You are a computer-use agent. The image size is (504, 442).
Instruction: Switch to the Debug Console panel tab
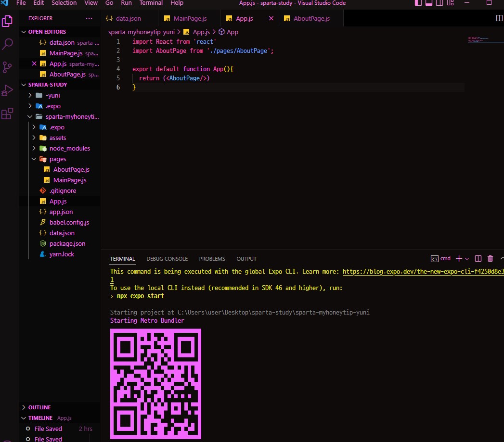167,259
